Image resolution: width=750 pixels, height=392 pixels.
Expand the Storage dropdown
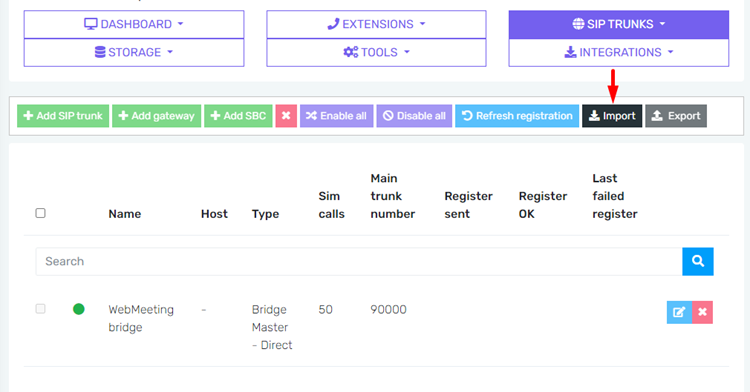tap(134, 52)
